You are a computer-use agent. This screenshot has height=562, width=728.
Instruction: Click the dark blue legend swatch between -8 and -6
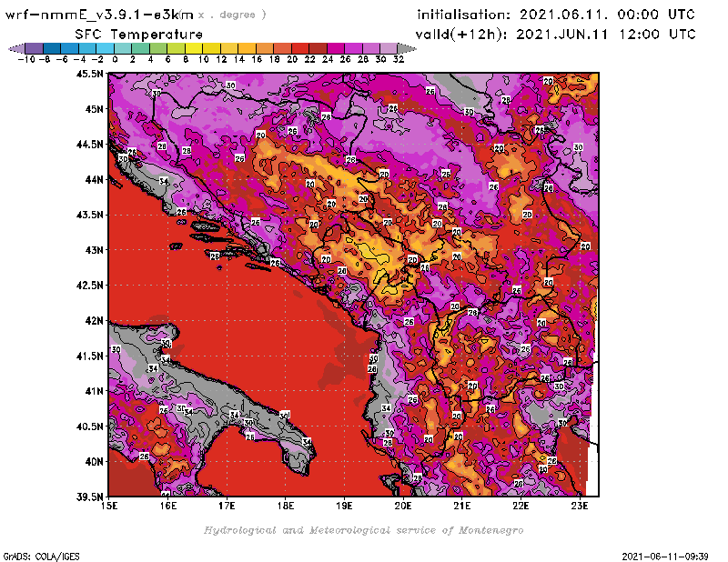[52, 48]
